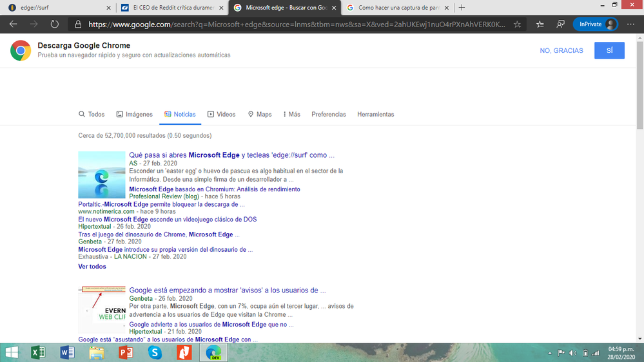Viewport: 644px width, 362px height.
Task: Close the edge://surf tab
Action: pos(108,8)
